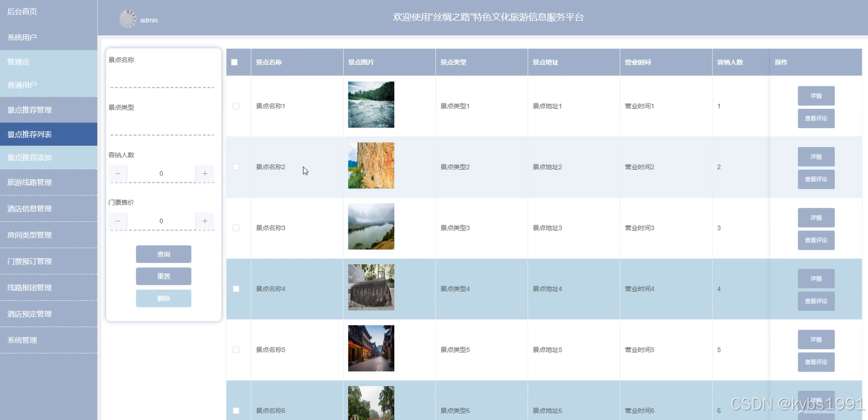Screen dimensions: 868x420
Task: Open 详情 for 景点名称2
Action: click(x=816, y=157)
